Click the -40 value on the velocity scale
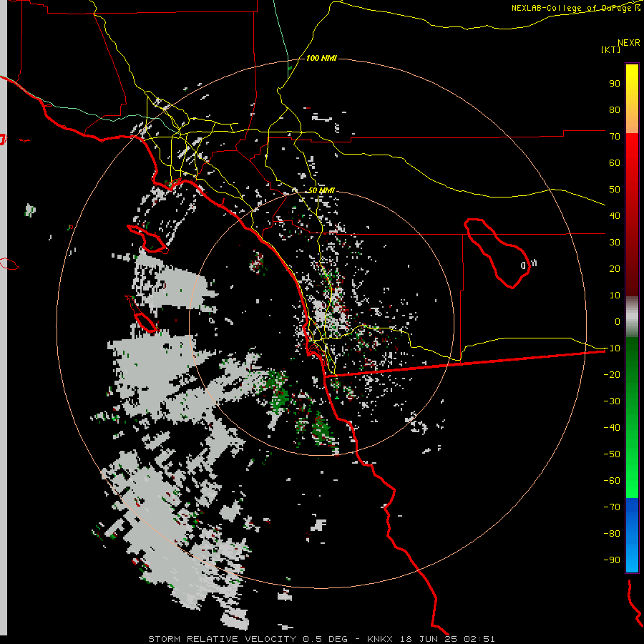 click(612, 428)
